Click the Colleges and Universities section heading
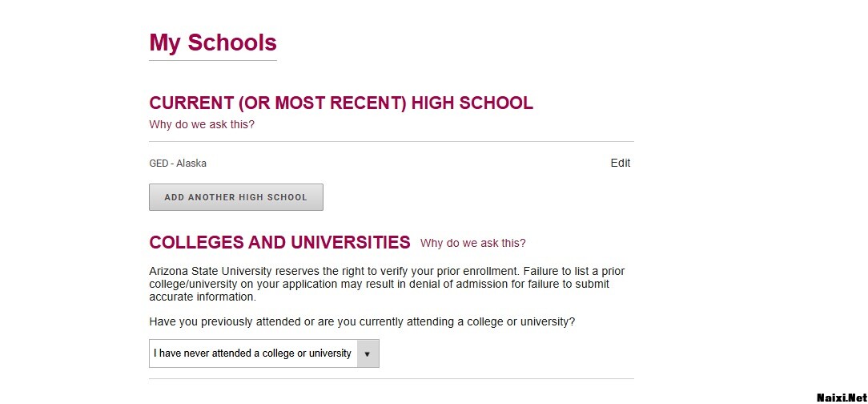The image size is (868, 404). 279,242
